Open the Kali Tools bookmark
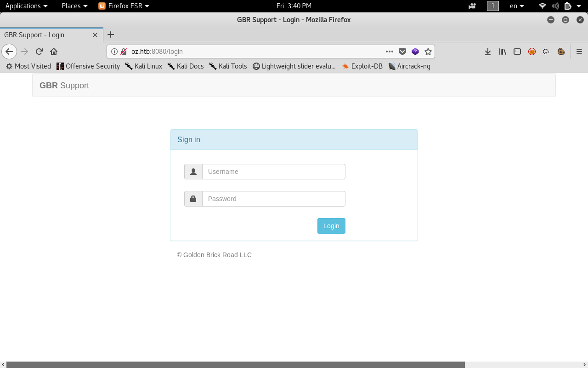The width and height of the screenshot is (588, 368). pyautogui.click(x=228, y=66)
